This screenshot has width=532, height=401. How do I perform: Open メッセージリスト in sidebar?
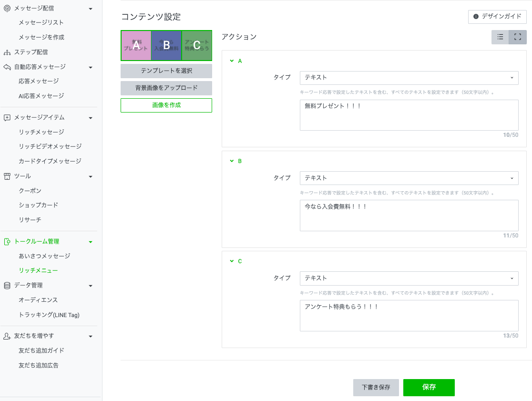click(x=41, y=22)
